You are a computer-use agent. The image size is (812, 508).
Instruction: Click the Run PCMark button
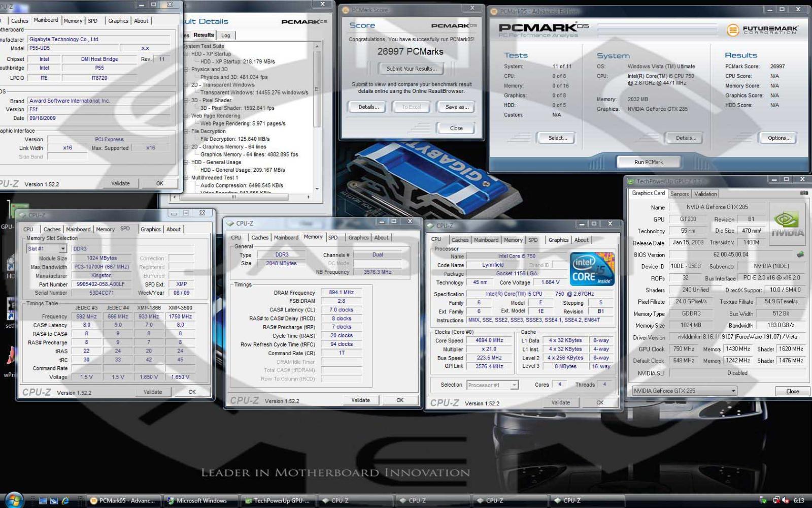(649, 163)
